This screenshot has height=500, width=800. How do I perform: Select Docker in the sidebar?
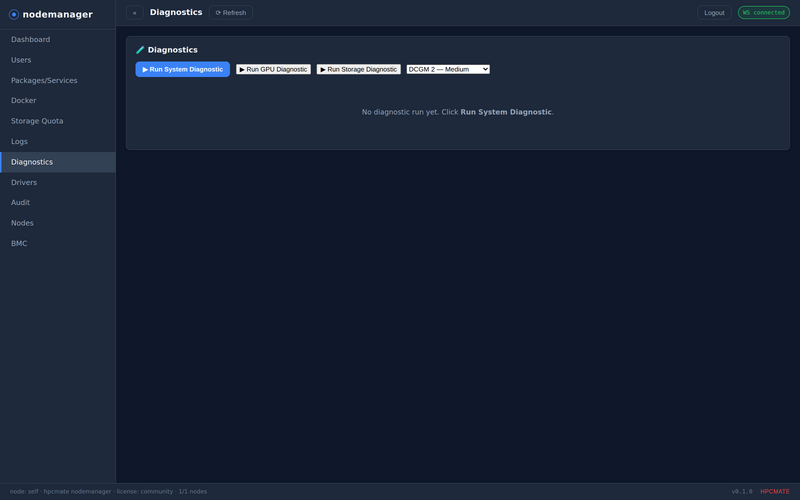(58, 101)
